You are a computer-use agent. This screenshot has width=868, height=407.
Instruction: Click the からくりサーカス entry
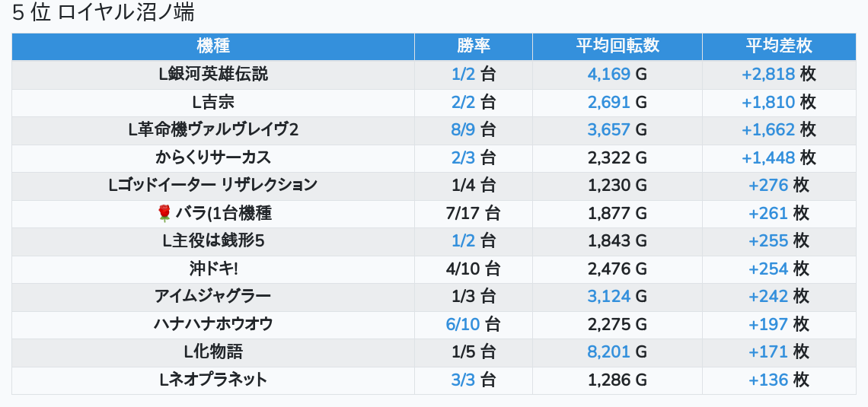(x=213, y=157)
